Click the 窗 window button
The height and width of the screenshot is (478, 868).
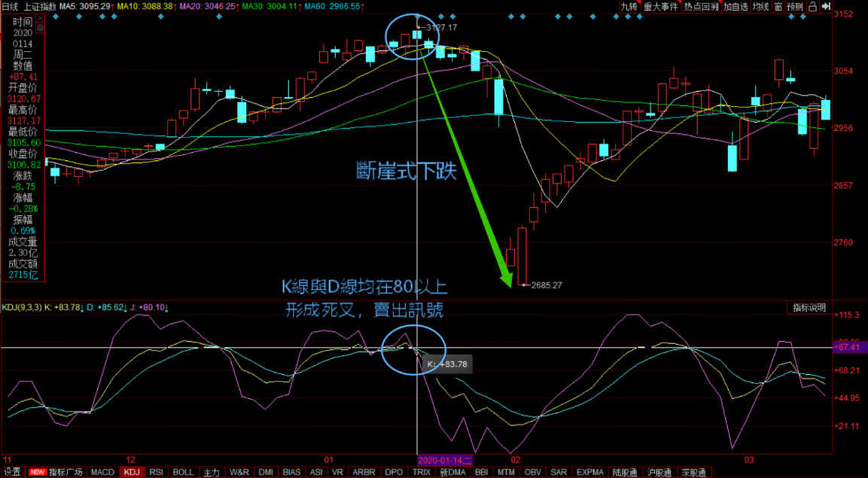tap(777, 7)
